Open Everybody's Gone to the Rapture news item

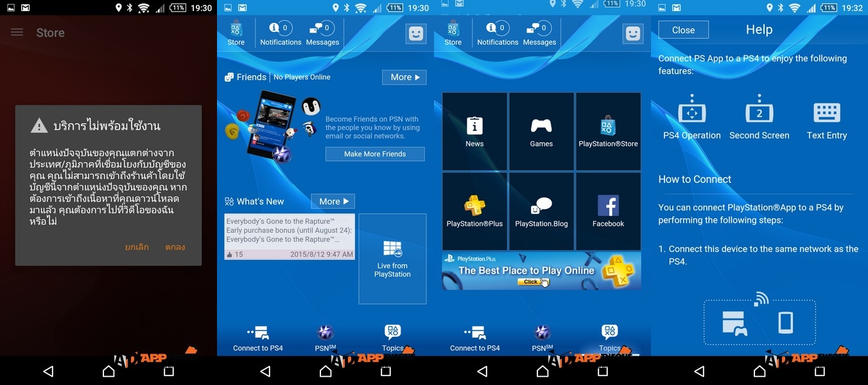coord(290,237)
